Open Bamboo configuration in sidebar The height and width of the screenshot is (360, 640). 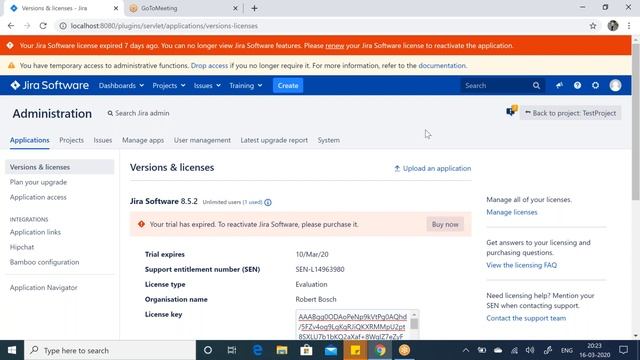(44, 262)
